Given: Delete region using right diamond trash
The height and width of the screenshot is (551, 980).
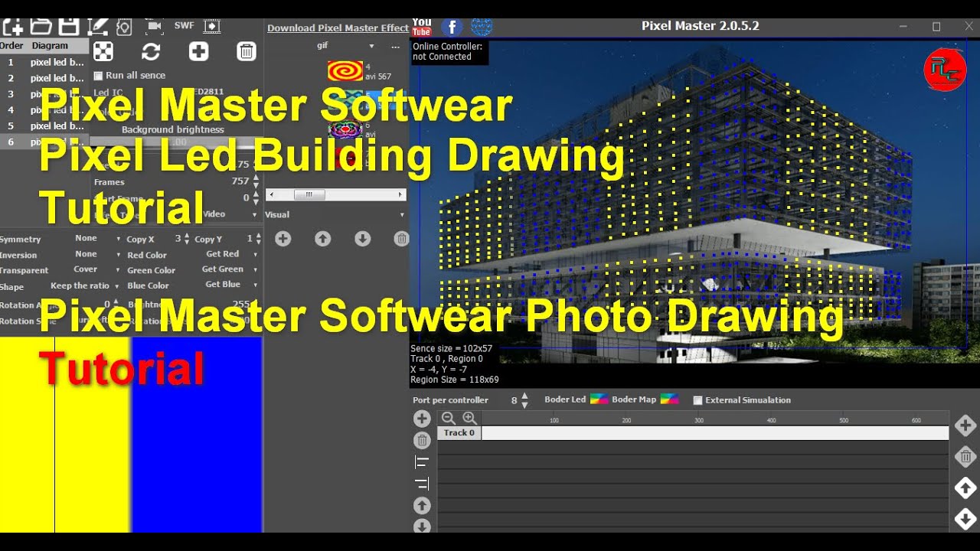Looking at the screenshot, I should point(965,457).
